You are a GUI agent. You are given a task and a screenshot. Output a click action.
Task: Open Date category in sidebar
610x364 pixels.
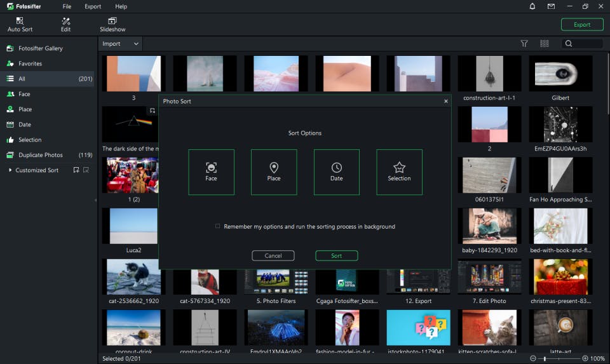(x=47, y=125)
